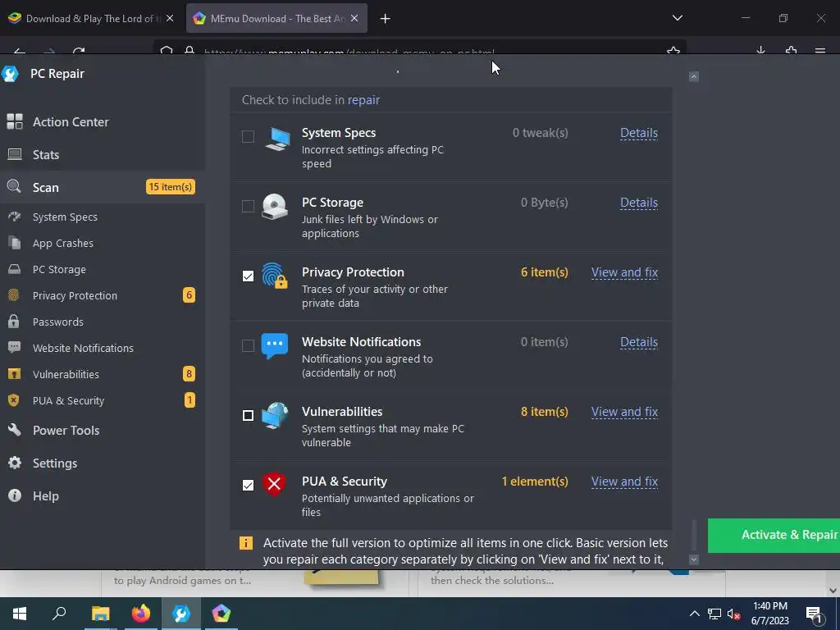
Task: Uncheck the PUA & Security checkbox
Action: (x=248, y=485)
